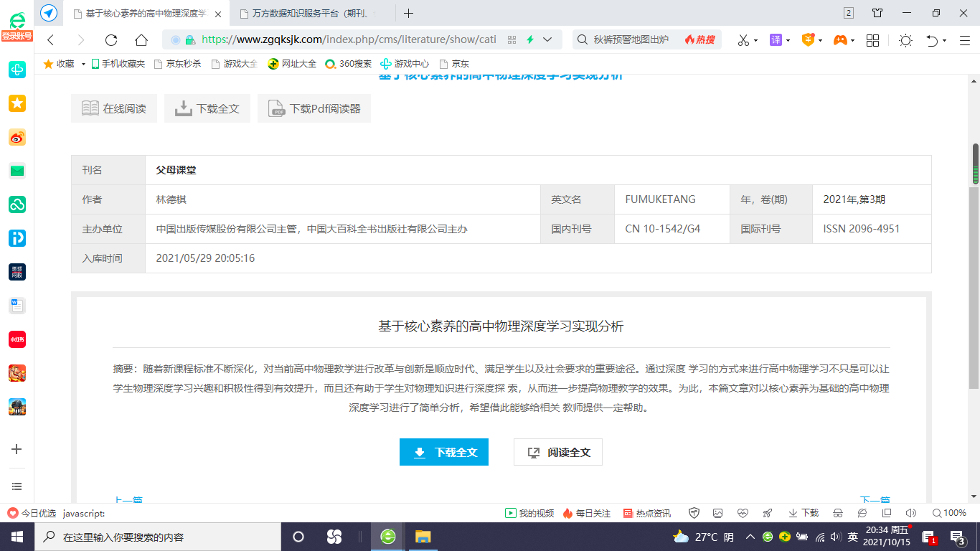Open the extensions grid icon
This screenshot has height=551, width=980.
[872, 40]
